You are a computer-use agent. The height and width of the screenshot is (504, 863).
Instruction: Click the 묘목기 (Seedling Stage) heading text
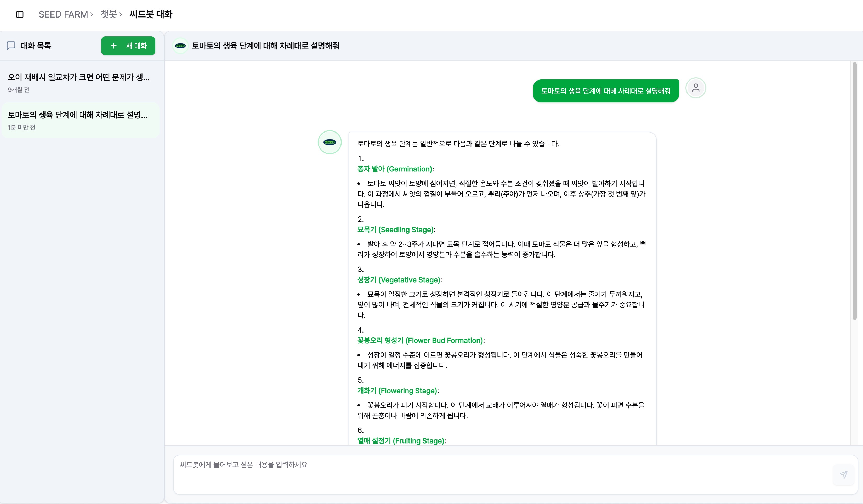point(396,230)
